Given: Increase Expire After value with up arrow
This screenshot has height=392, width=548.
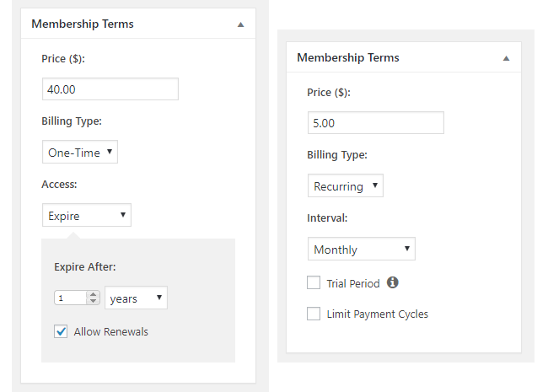Looking at the screenshot, I should 93,294.
